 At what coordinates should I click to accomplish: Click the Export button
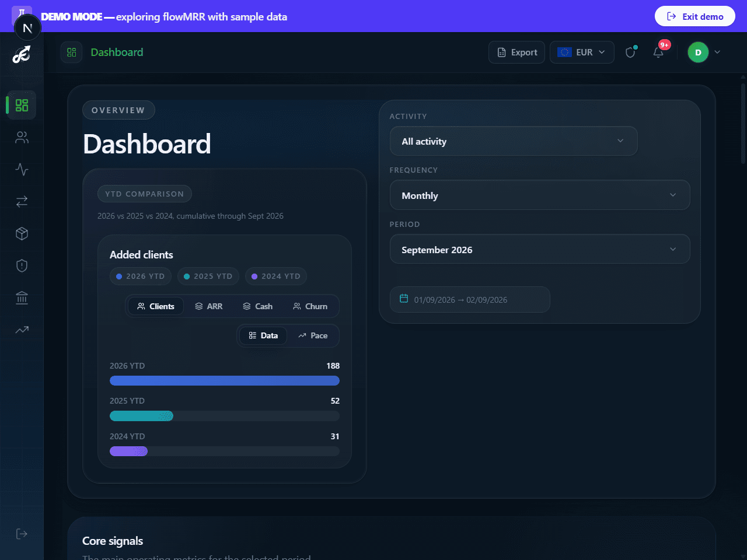tap(517, 52)
